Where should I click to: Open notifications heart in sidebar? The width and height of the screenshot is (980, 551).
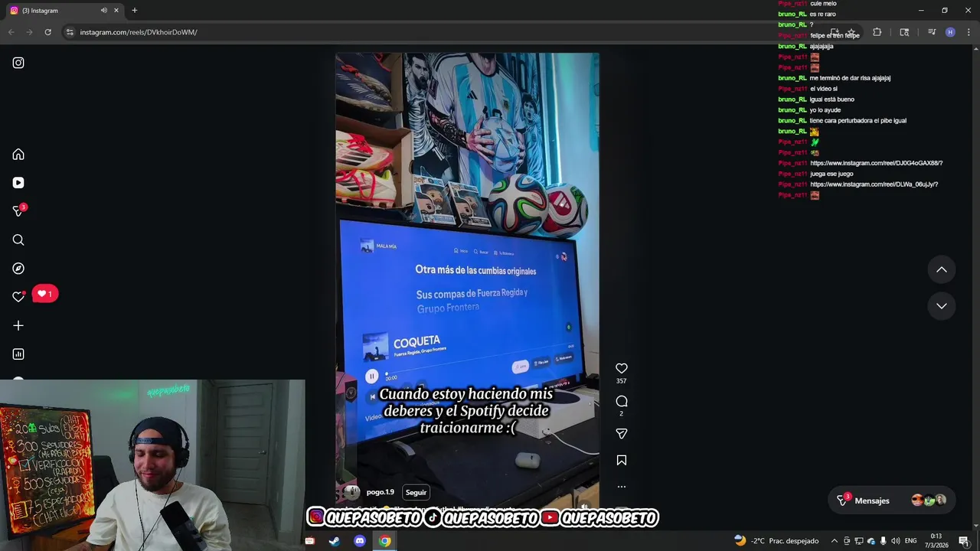(18, 297)
